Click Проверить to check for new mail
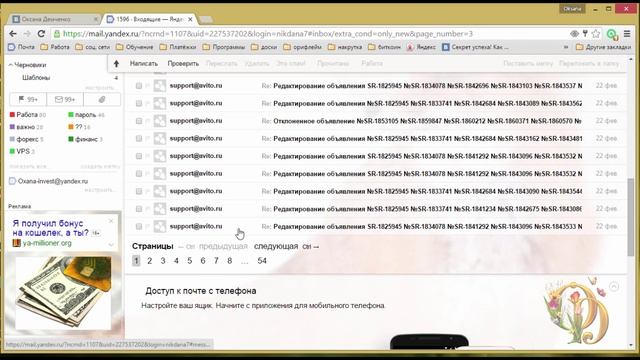This screenshot has height=360, width=640. click(183, 64)
